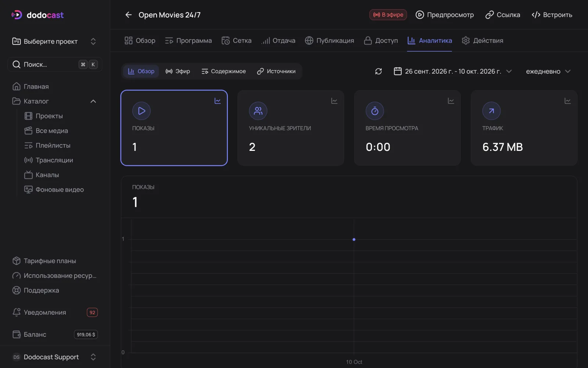588x368 pixels.
Task: Open Уведомления in sidebar
Action: (x=55, y=312)
